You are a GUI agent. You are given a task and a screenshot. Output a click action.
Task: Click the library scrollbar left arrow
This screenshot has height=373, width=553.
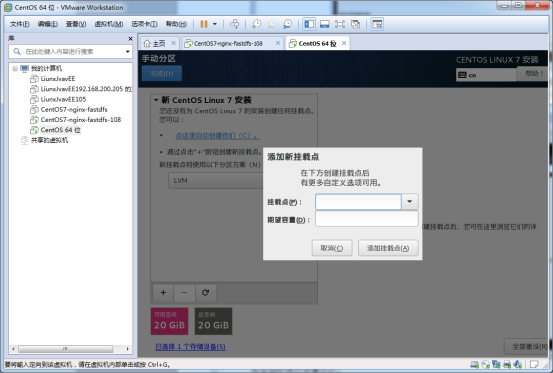[x=13, y=349]
